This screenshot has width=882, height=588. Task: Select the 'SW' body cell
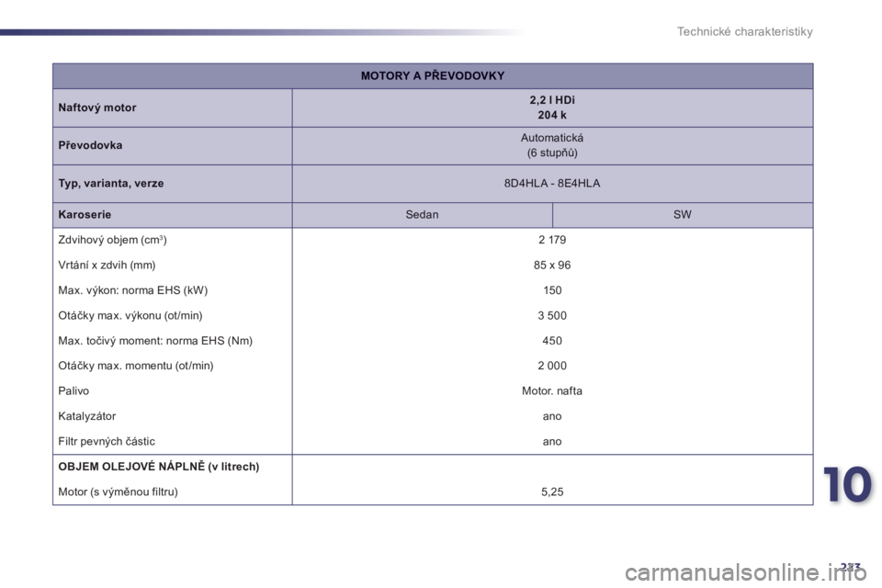(683, 215)
